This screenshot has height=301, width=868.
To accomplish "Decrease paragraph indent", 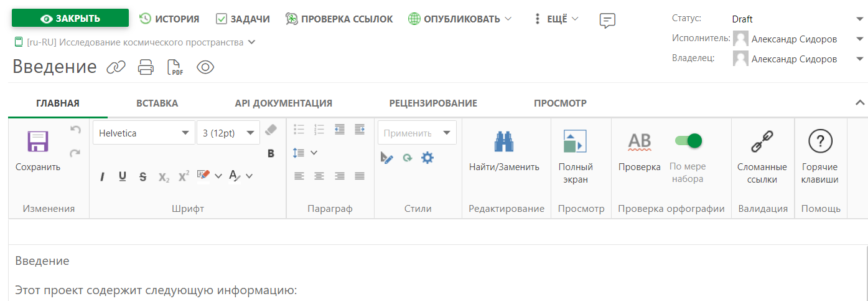I will coord(339,130).
